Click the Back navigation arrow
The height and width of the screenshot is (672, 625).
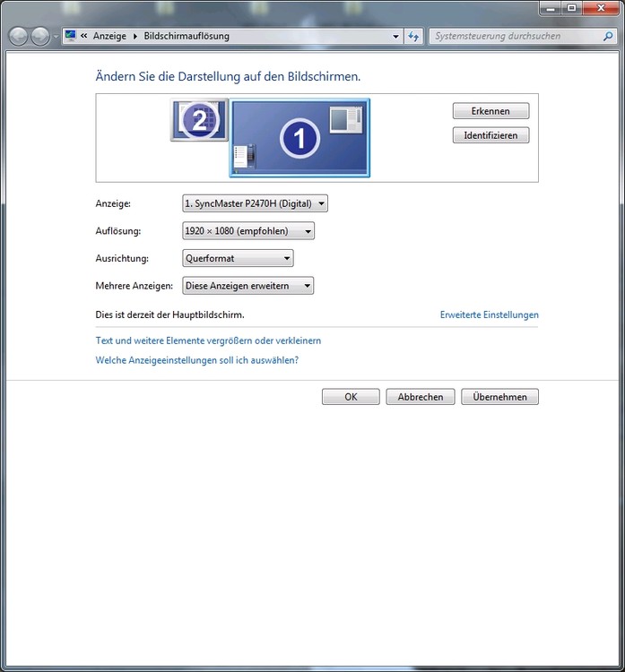19,37
